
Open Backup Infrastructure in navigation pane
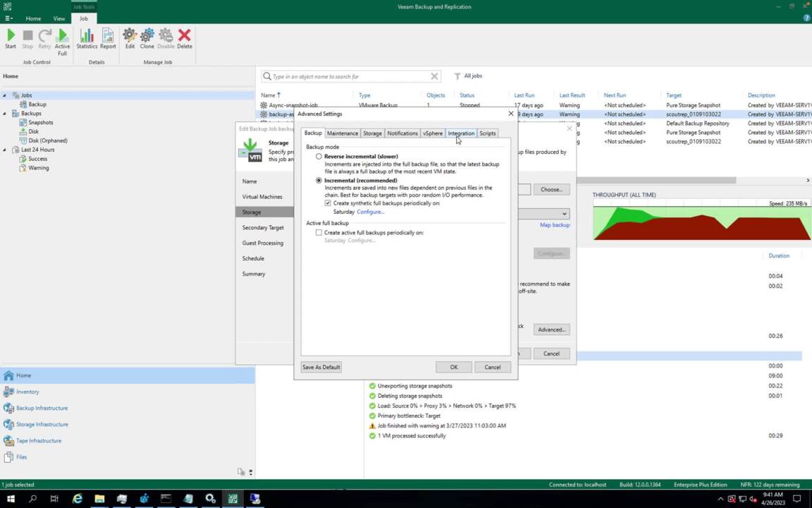pos(42,408)
